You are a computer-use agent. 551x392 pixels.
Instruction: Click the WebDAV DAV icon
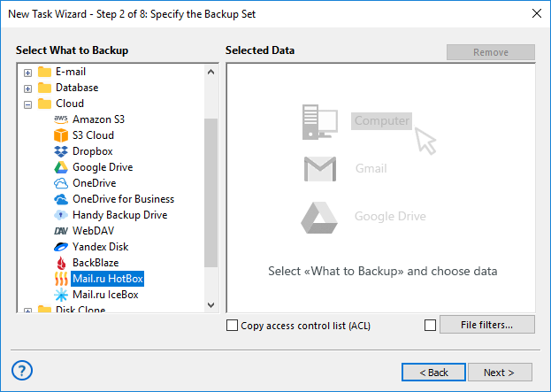[61, 231]
